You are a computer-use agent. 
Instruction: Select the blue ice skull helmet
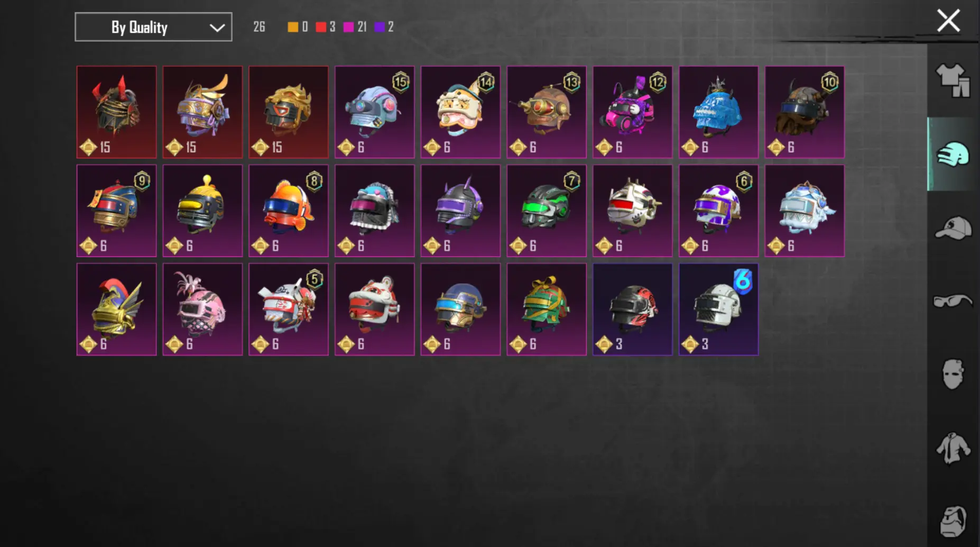click(x=718, y=112)
